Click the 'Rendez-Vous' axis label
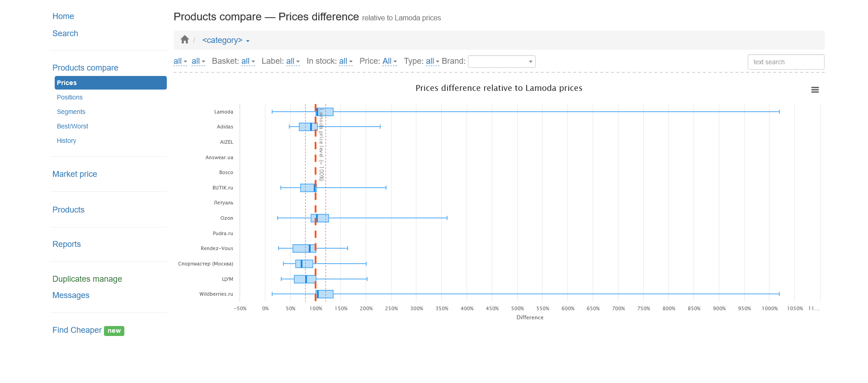868x383 pixels. (x=217, y=248)
